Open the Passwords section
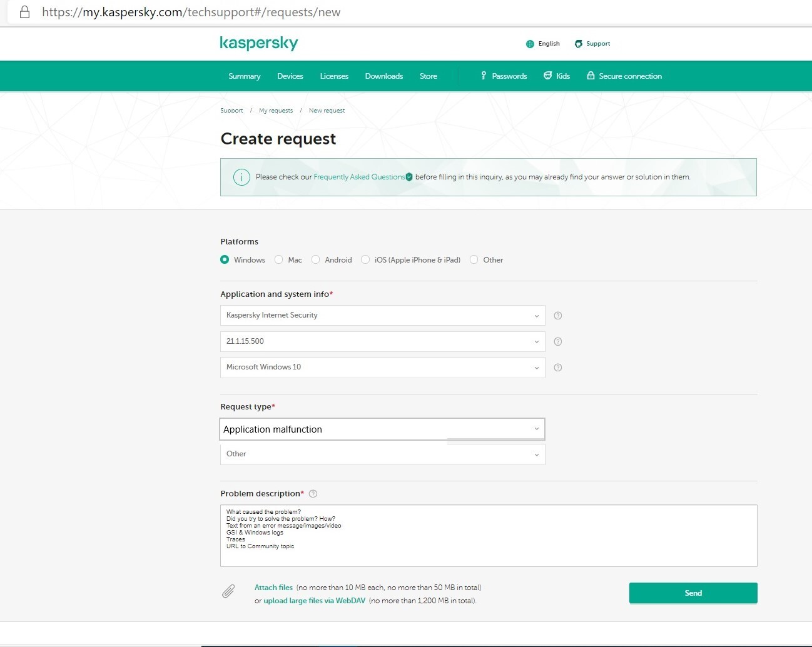 (x=504, y=76)
